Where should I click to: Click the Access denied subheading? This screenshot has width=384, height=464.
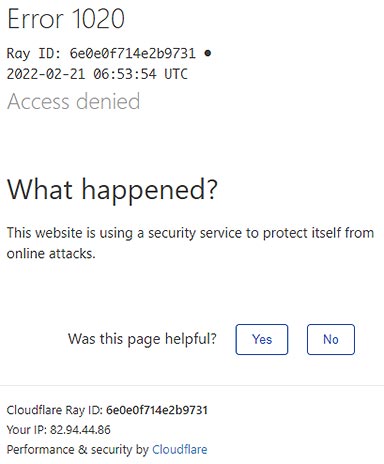(74, 101)
